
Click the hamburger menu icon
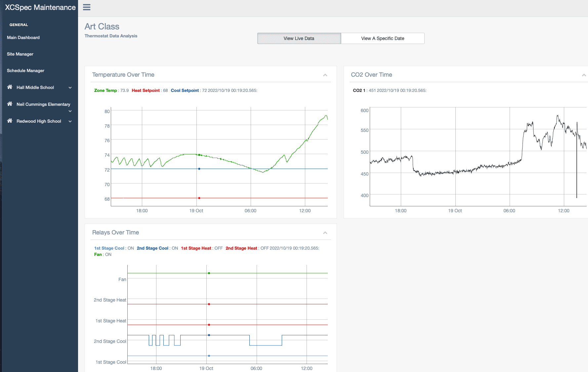(87, 7)
